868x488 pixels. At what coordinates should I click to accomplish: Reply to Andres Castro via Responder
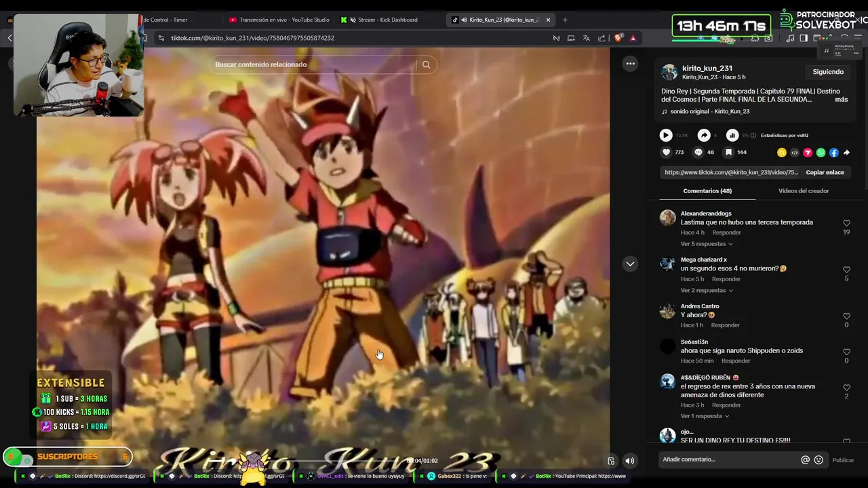click(725, 325)
